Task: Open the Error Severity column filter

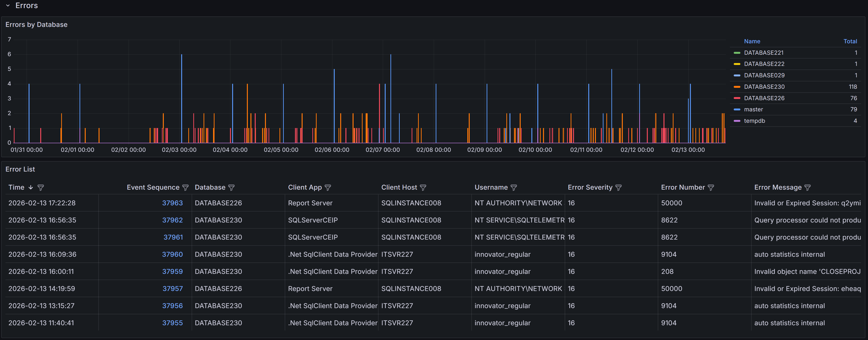Action: point(618,187)
